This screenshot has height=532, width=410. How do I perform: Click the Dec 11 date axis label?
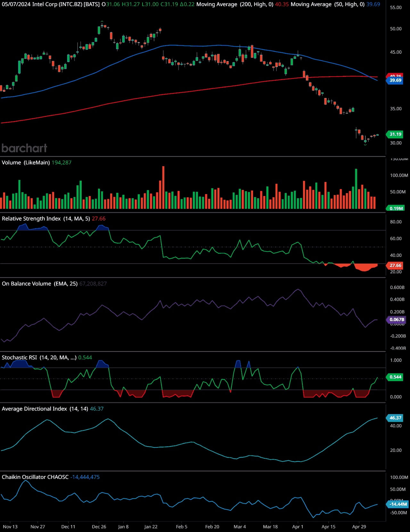point(68,527)
